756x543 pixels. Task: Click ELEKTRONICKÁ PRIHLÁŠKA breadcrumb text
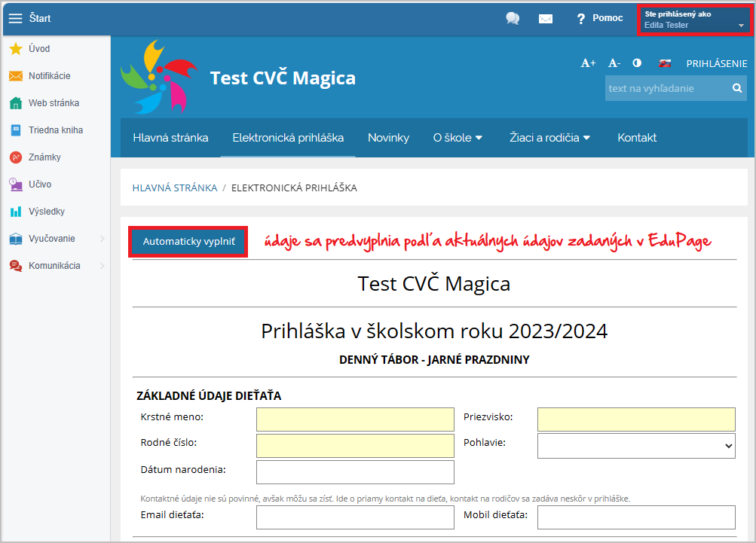(x=294, y=188)
